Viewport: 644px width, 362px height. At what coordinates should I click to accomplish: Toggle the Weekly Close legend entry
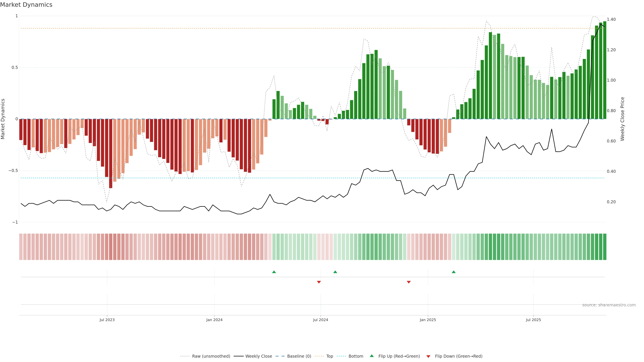tap(258, 356)
